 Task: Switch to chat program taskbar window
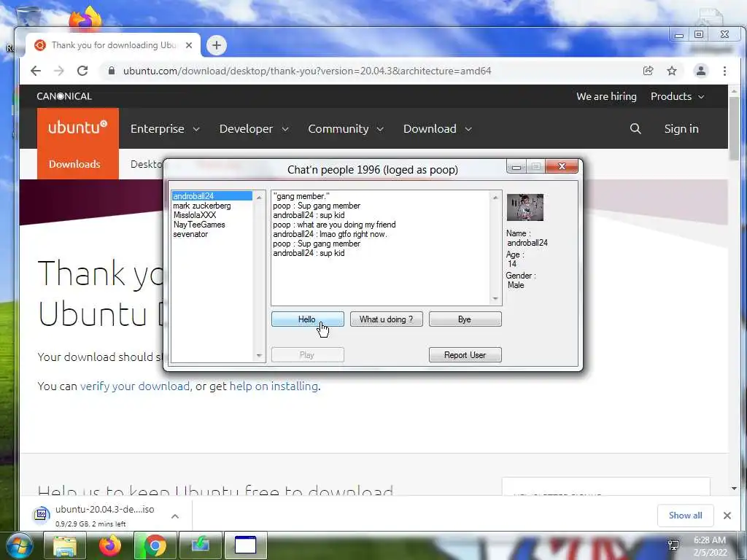tap(245, 545)
